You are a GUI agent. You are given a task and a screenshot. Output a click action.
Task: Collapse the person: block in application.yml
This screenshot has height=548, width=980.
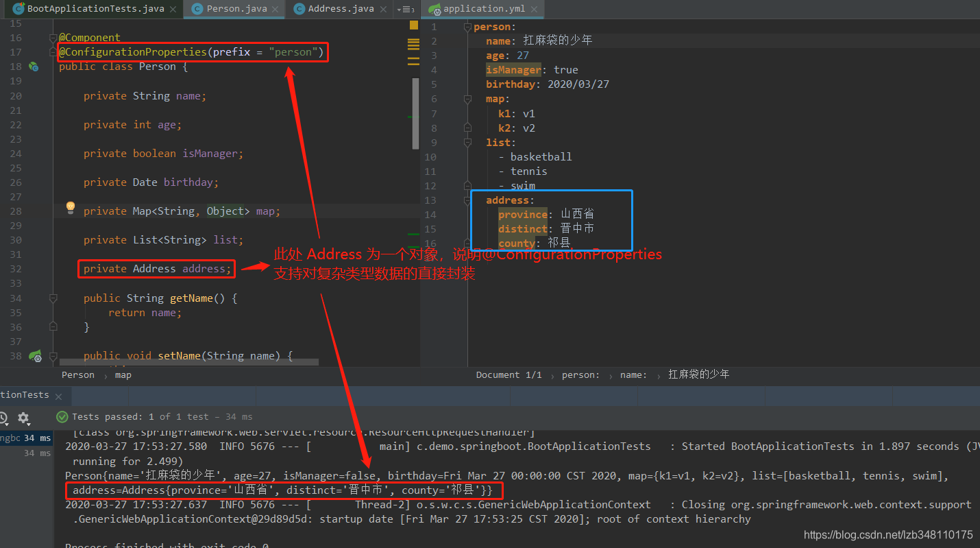point(468,27)
